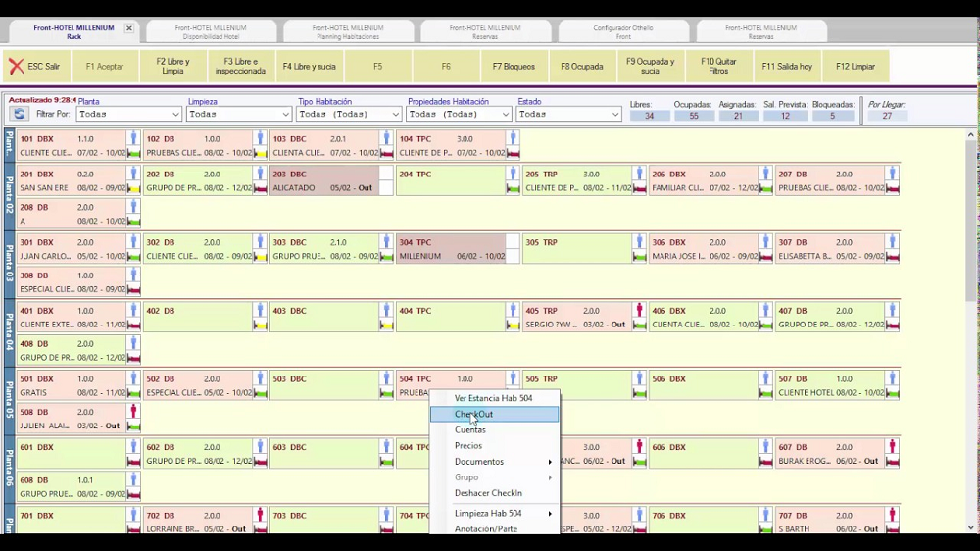Click the refresh icon beside Filtrar Por
The height and width of the screenshot is (551, 980).
pyautogui.click(x=18, y=114)
